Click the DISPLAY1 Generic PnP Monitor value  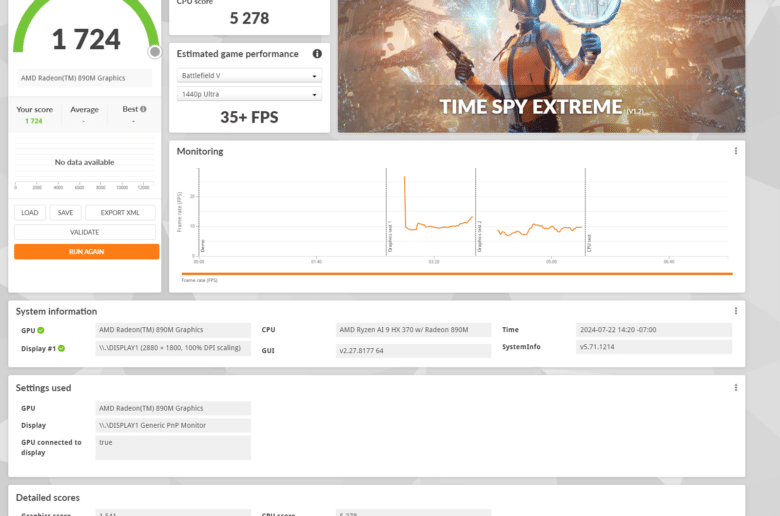click(x=173, y=425)
